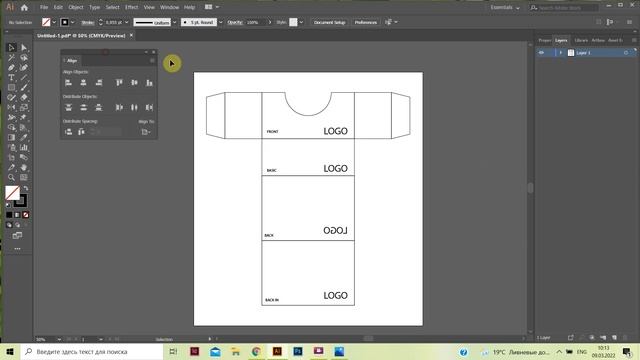Screen dimensions: 640x360
Task: Expand Layer 1 disclosure triangle
Action: click(560, 53)
